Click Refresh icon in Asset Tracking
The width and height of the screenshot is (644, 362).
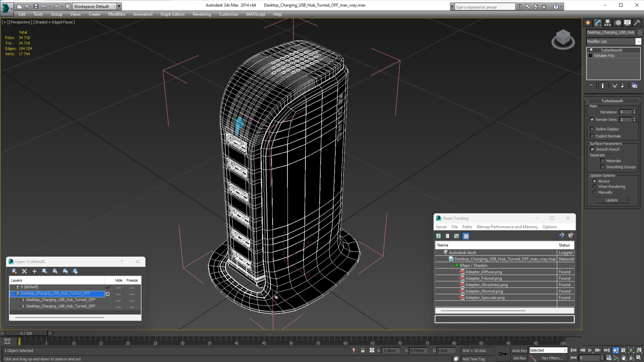(439, 236)
